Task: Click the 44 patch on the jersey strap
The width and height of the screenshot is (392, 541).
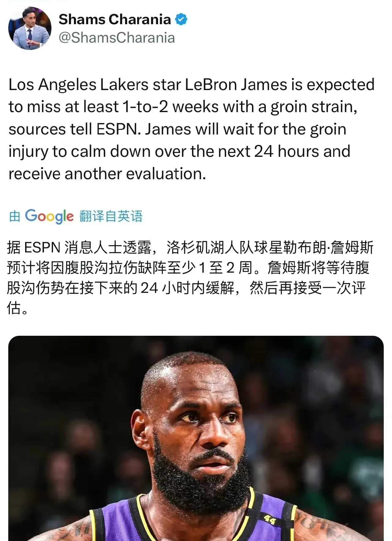Action: point(270,519)
